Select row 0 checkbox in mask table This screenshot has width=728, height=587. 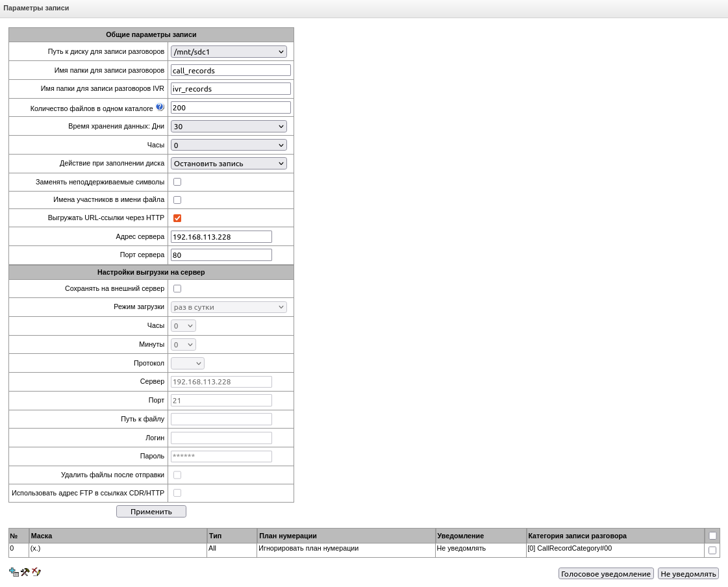click(x=712, y=551)
